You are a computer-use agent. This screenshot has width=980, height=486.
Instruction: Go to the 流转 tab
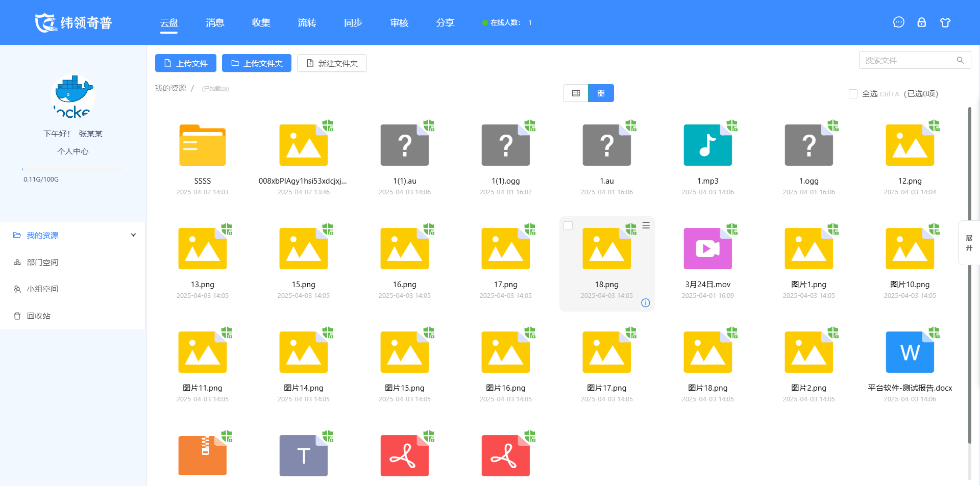(307, 23)
